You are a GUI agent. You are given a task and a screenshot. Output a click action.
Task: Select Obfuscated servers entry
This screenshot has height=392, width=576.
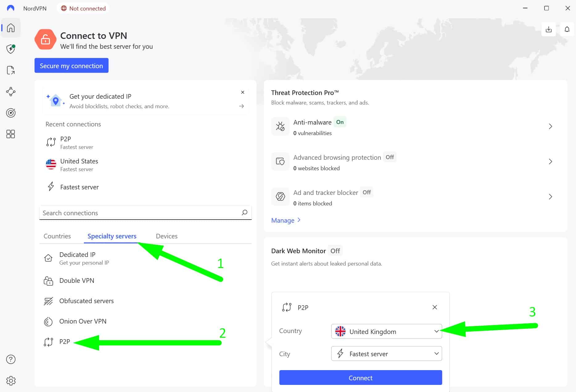[x=86, y=301]
